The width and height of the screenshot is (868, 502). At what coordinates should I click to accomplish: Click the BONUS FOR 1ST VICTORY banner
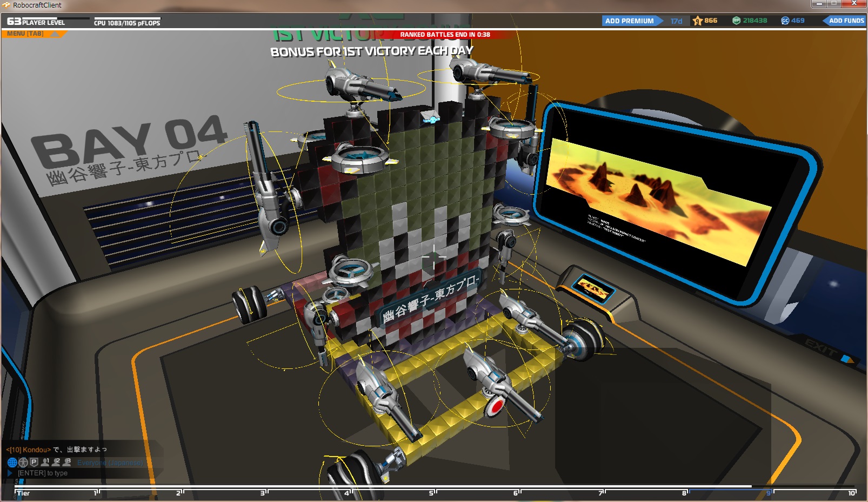pos(372,51)
